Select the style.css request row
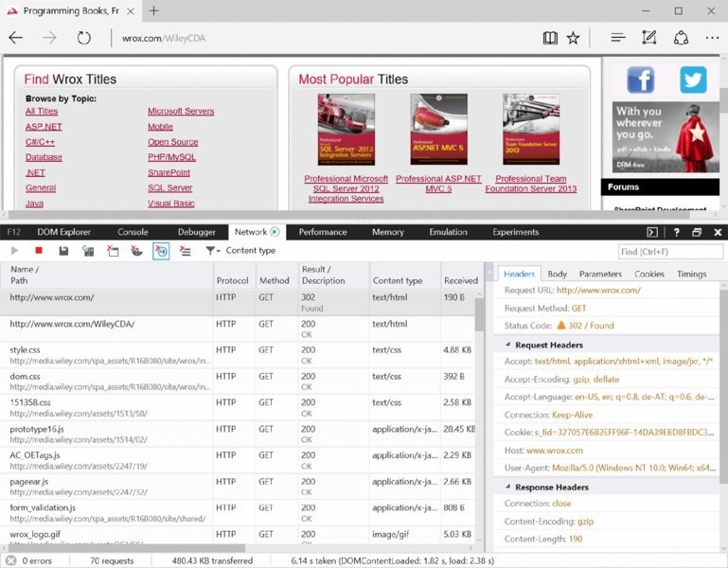Screen dimensions: 728x568 pos(237,355)
